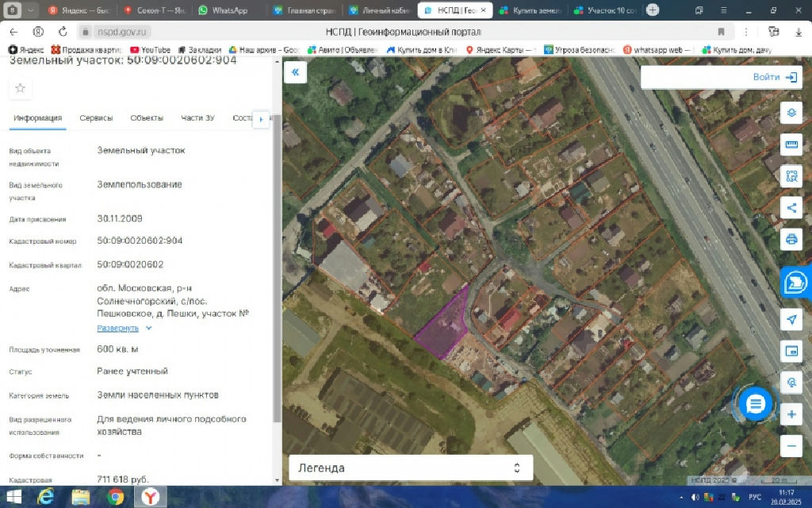Screen dimensions: 812x508
Task: Switch to WhatsApp browser tab
Action: point(223,10)
